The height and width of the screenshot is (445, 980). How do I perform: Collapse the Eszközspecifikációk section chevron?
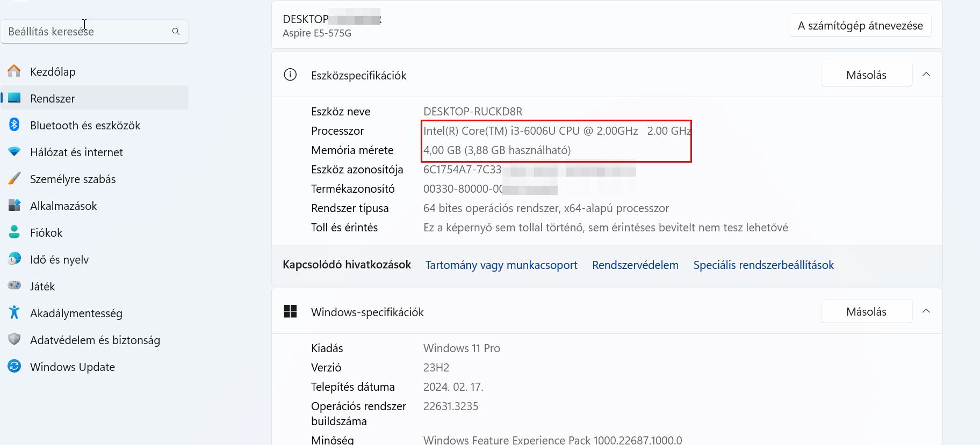pyautogui.click(x=926, y=75)
